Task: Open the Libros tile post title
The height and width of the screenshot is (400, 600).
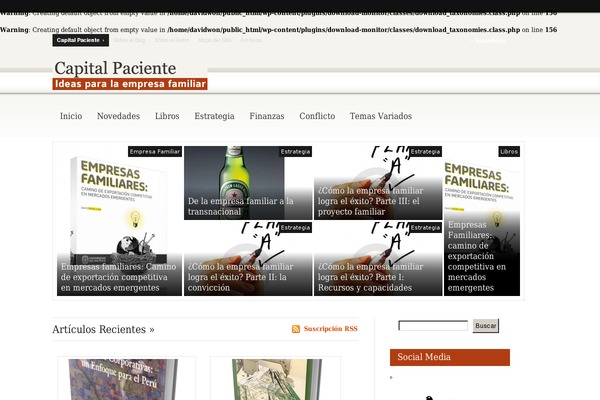Action: pyautogui.click(x=477, y=256)
